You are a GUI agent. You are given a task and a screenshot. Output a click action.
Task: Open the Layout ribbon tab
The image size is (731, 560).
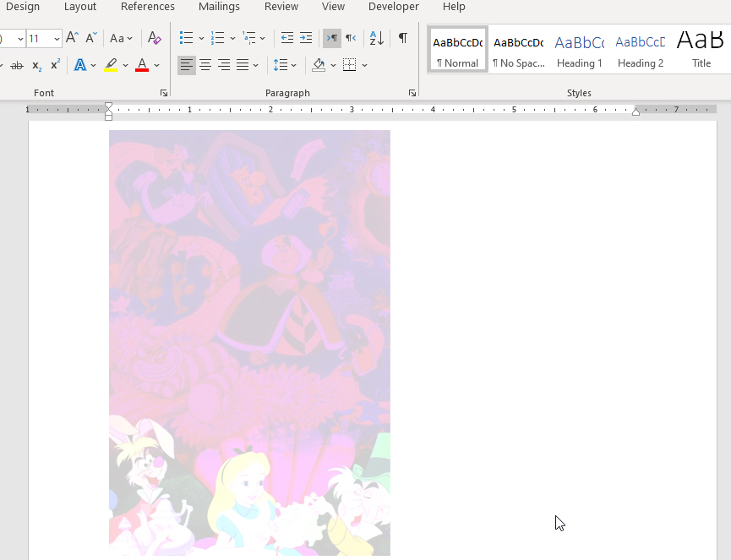click(80, 7)
